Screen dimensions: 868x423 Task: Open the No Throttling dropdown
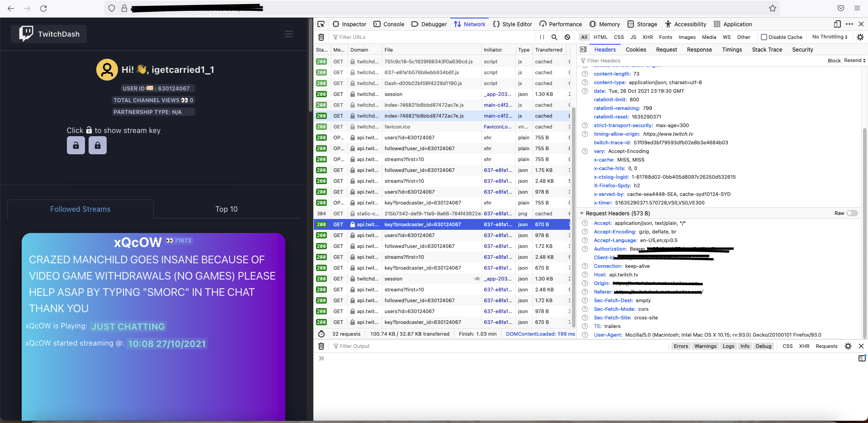(x=830, y=37)
